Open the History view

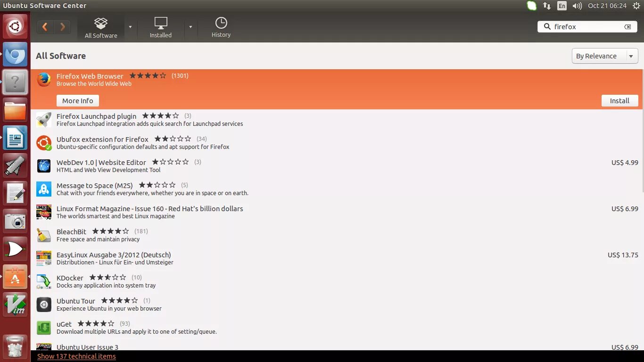point(221,27)
